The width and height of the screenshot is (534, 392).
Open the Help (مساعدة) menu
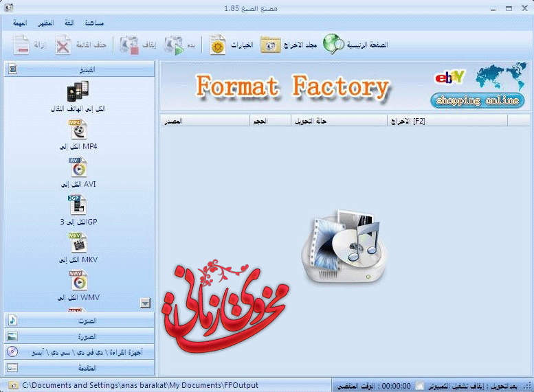(x=94, y=23)
